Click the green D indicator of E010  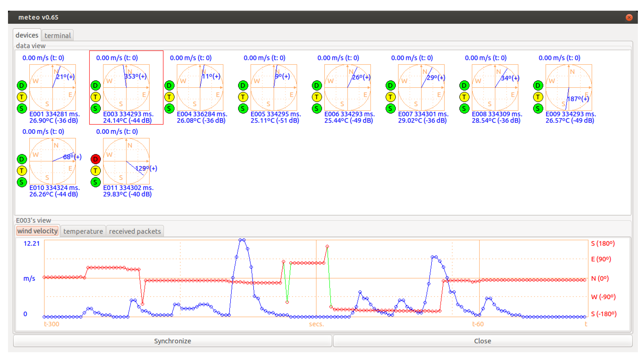[22, 159]
